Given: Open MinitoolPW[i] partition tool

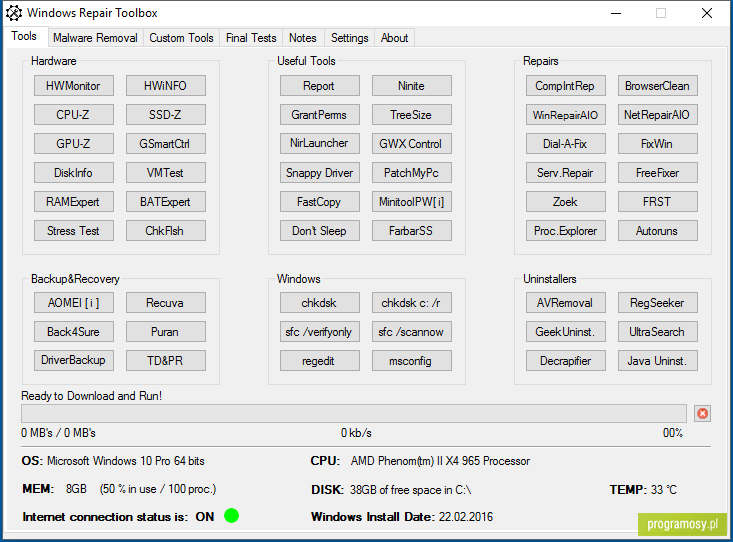Looking at the screenshot, I should (412, 202).
